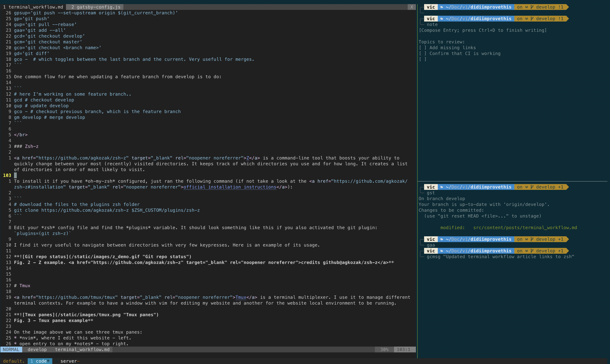
Task: Click folder icon in prompt above gcmsg command
Action: 442,251
